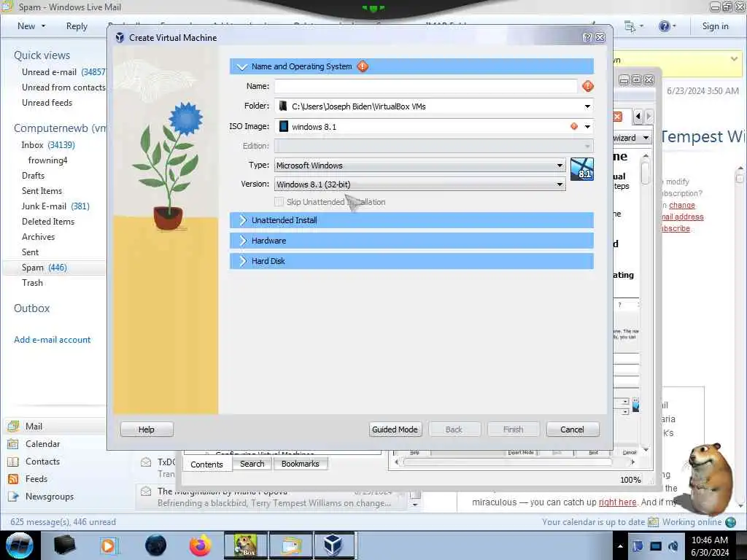Select the Junk E-mail folder
Screen dimensions: 747x560
[55, 206]
